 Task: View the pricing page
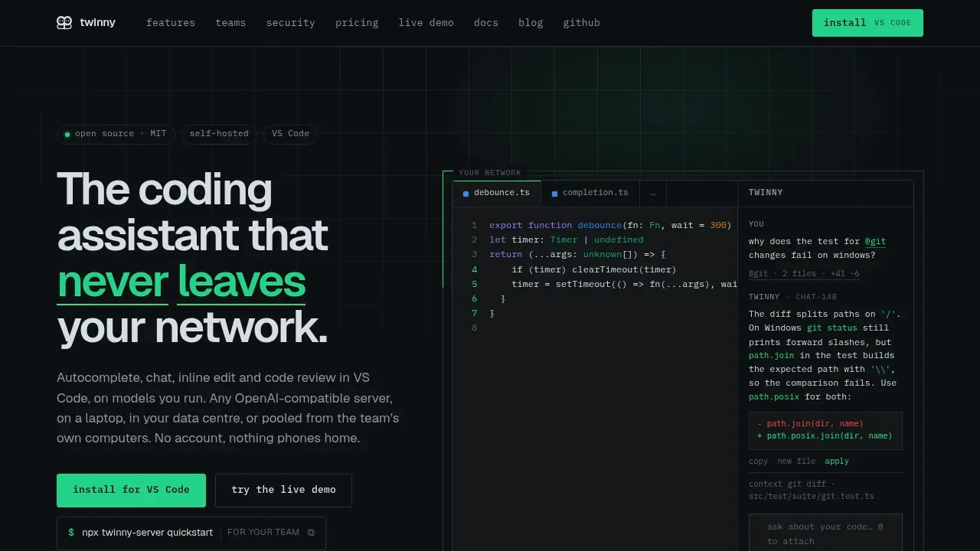[357, 23]
